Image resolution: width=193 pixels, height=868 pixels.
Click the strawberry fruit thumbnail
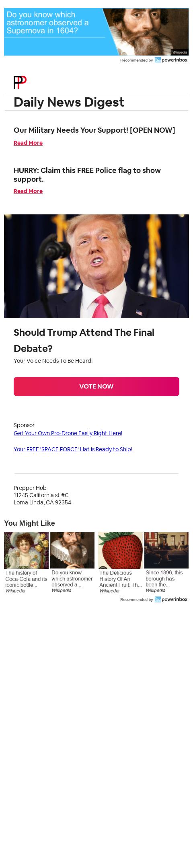pyautogui.click(x=120, y=550)
